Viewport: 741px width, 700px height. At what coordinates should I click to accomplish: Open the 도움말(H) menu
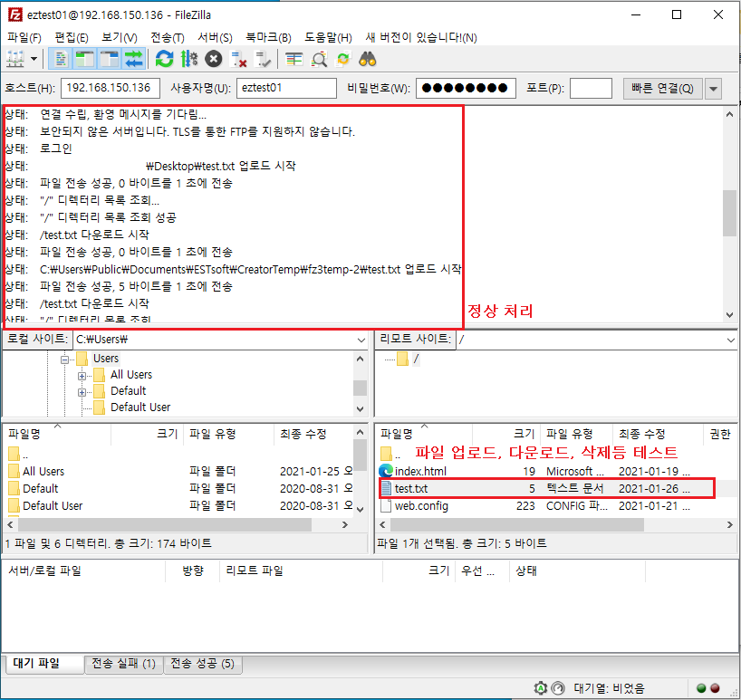click(x=328, y=38)
